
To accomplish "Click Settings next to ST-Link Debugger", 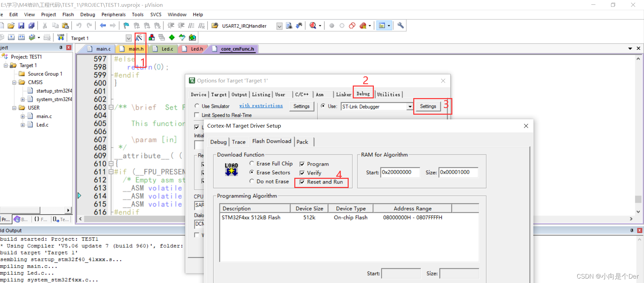I will tap(428, 106).
